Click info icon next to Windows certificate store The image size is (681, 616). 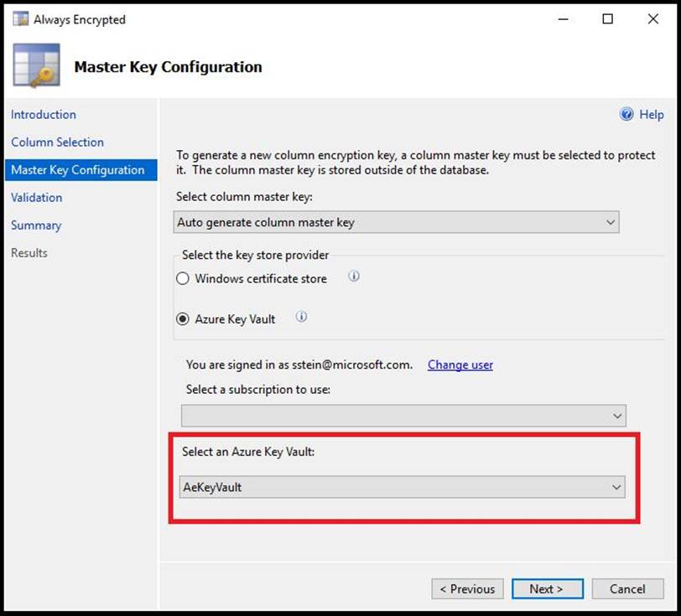pyautogui.click(x=354, y=277)
